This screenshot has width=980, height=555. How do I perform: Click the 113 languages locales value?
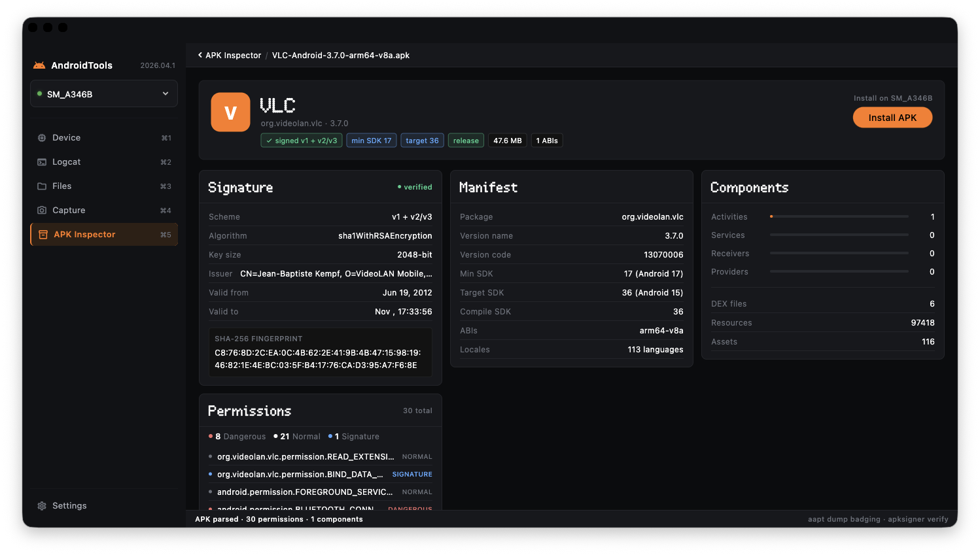point(656,350)
